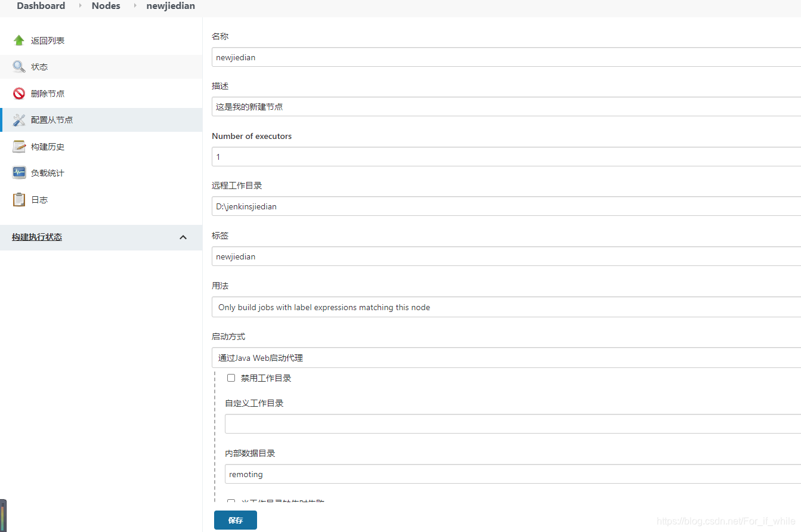Click the tools icon for 配置从节点

point(19,120)
